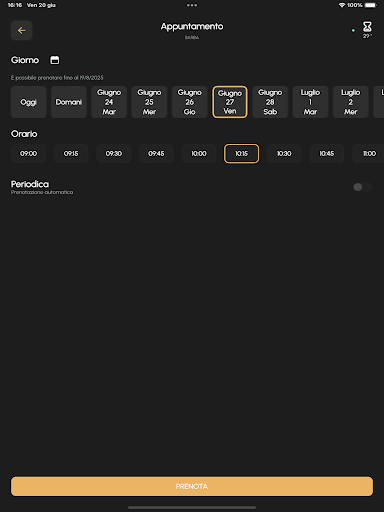384x512 pixels.
Task: Tap the three dots at top center
Action: (x=192, y=5)
